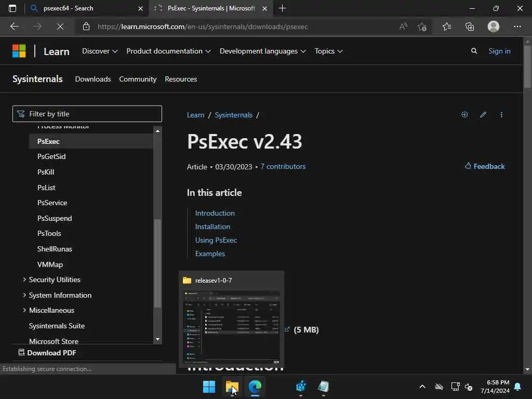Click sidebar scroll down arrow
This screenshot has width=532, height=399.
click(x=157, y=339)
